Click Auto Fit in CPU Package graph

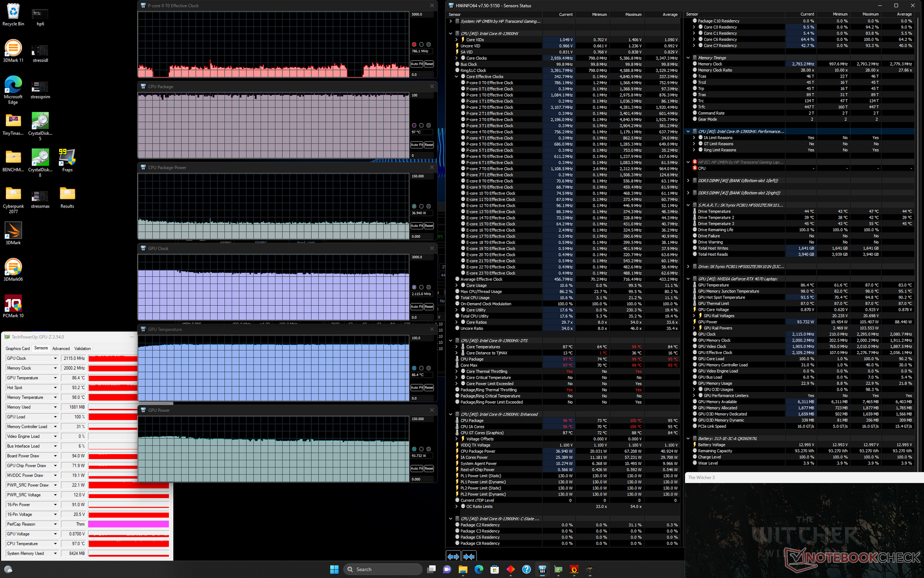(417, 145)
